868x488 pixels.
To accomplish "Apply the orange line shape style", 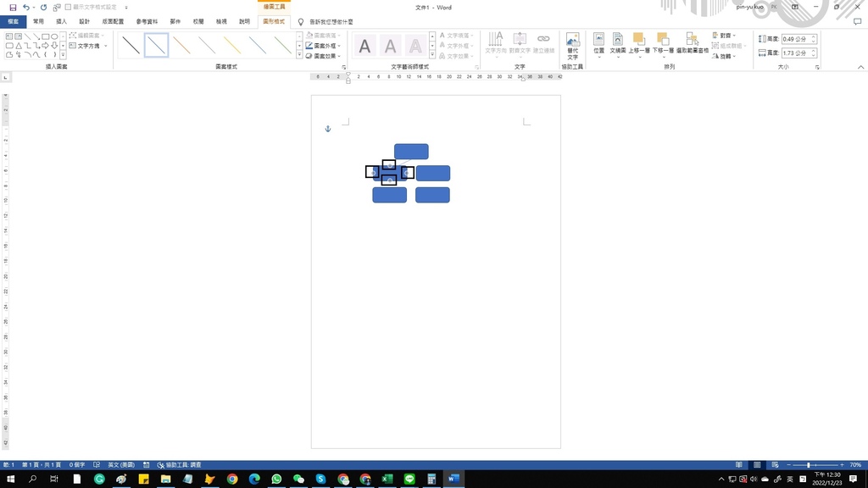I will click(x=181, y=46).
